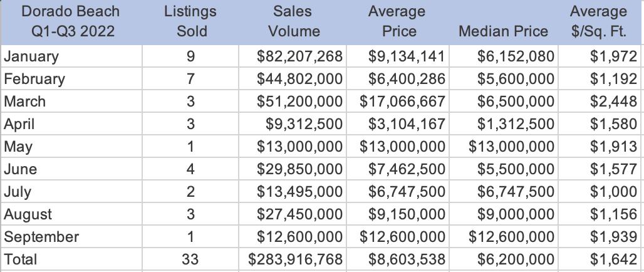The image size is (644, 272).
Task: Click March's average price $17,066,667
Action: [x=398, y=102]
